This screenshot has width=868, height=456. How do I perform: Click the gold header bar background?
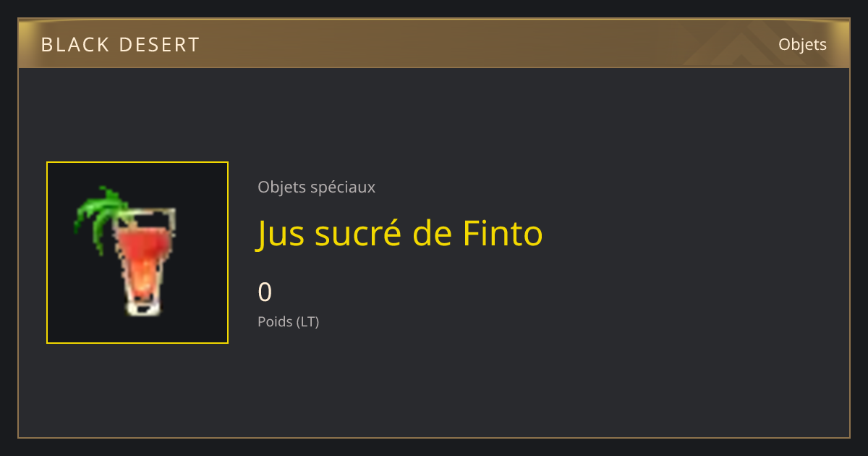click(434, 43)
